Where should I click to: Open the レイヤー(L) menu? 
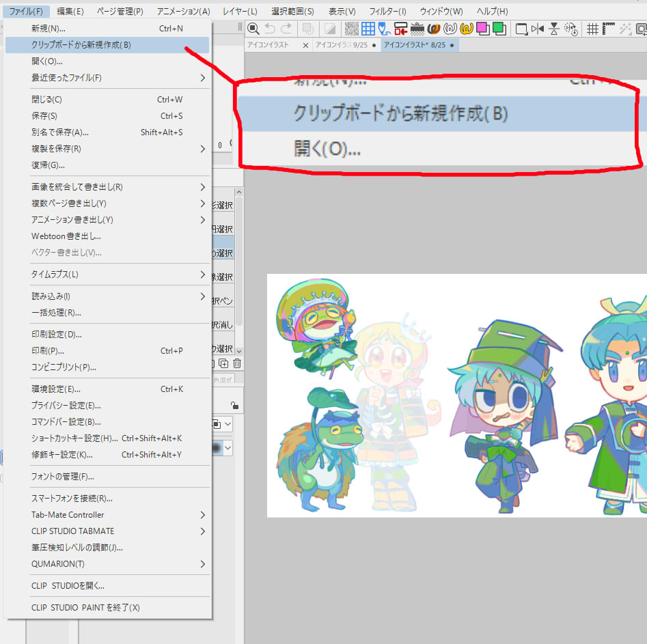click(x=240, y=11)
